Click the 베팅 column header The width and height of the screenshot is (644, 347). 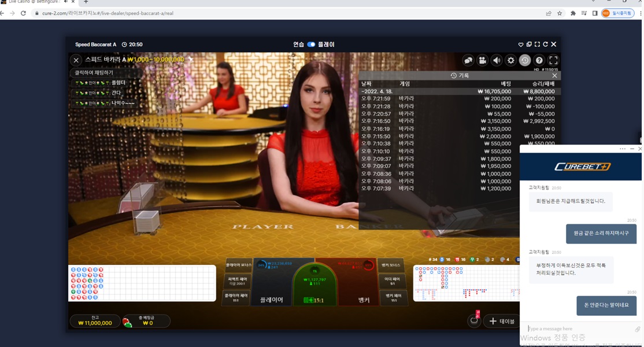click(x=506, y=84)
